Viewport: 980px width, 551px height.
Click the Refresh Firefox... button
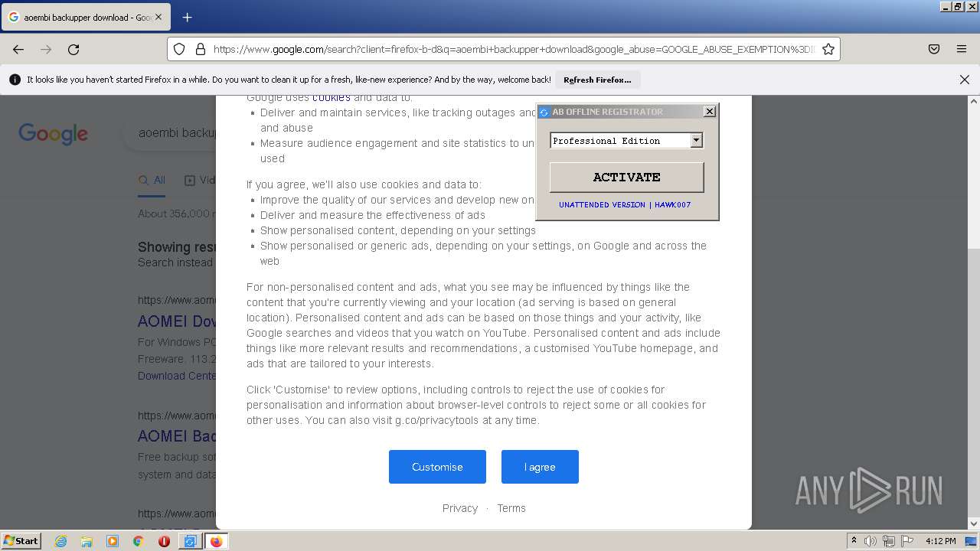(597, 80)
